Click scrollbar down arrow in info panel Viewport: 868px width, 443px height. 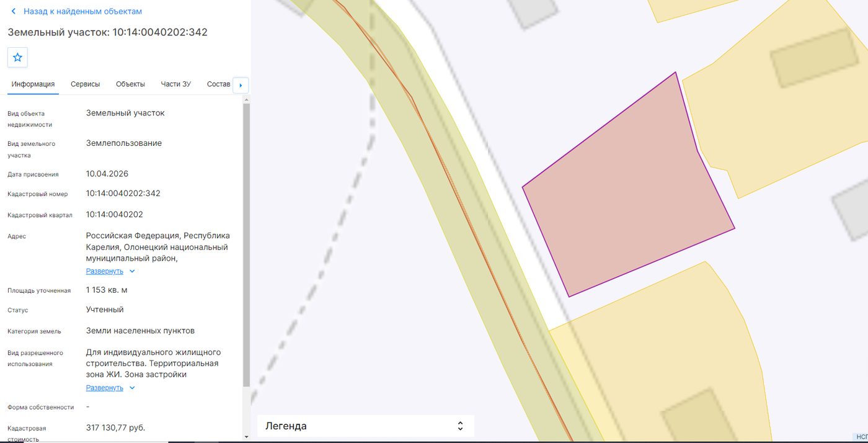point(247,437)
